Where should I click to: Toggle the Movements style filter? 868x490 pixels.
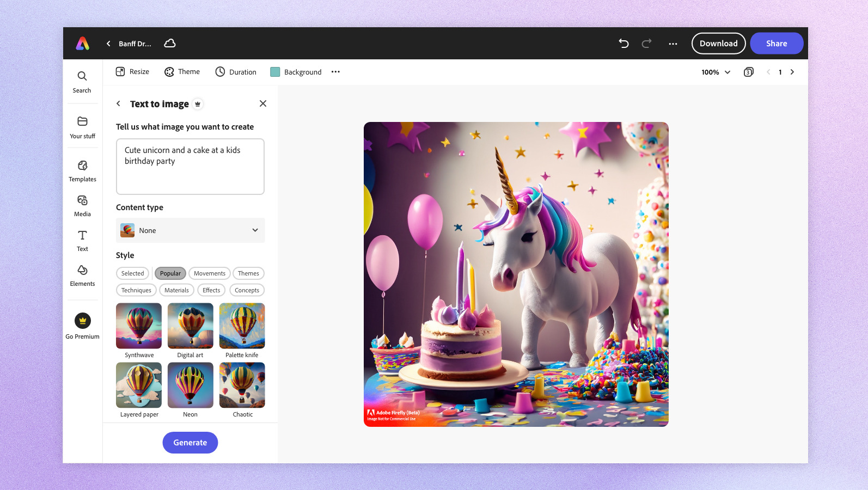[210, 273]
